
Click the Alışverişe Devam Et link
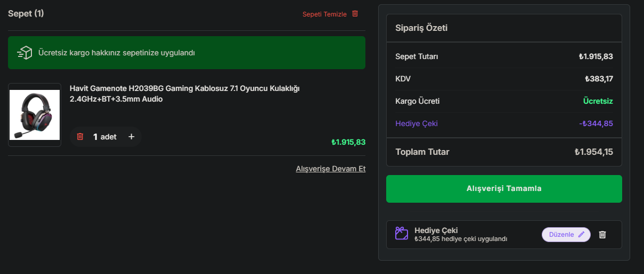pyautogui.click(x=331, y=169)
